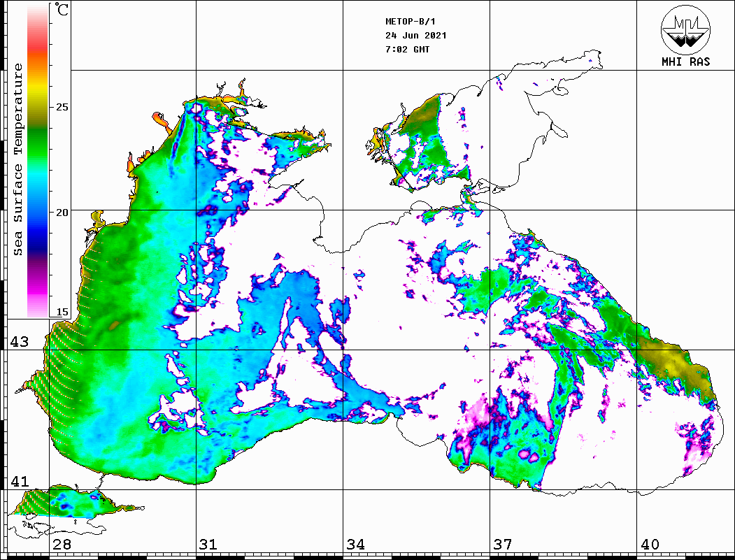The image size is (735, 560).
Task: Click the 7:02 GMT time label
Action: coord(407,50)
